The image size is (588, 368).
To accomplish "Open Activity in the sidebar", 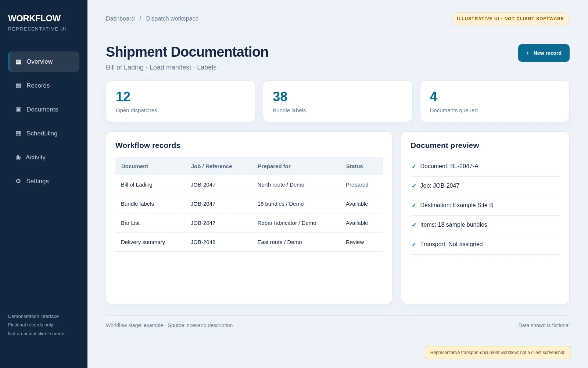I will coord(44,157).
